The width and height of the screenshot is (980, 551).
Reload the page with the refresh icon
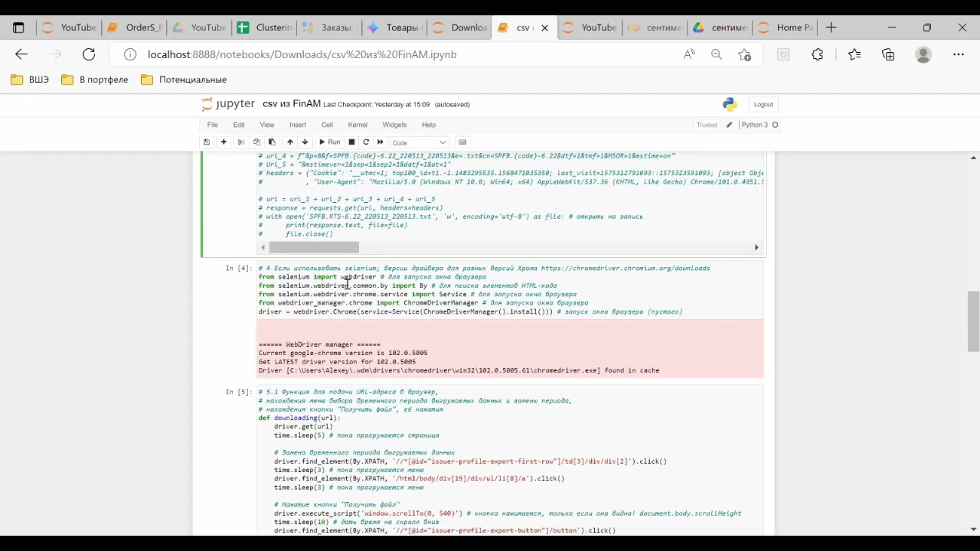click(x=89, y=54)
